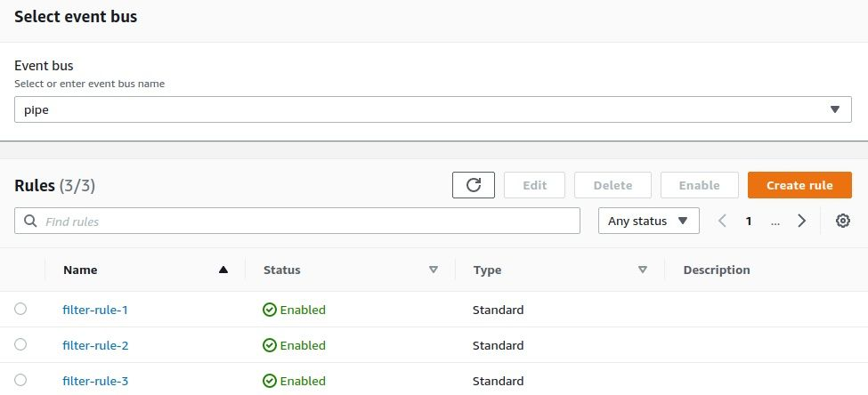Click the refresh rules icon button
Viewport: 868px width, 395px height.
click(474, 185)
